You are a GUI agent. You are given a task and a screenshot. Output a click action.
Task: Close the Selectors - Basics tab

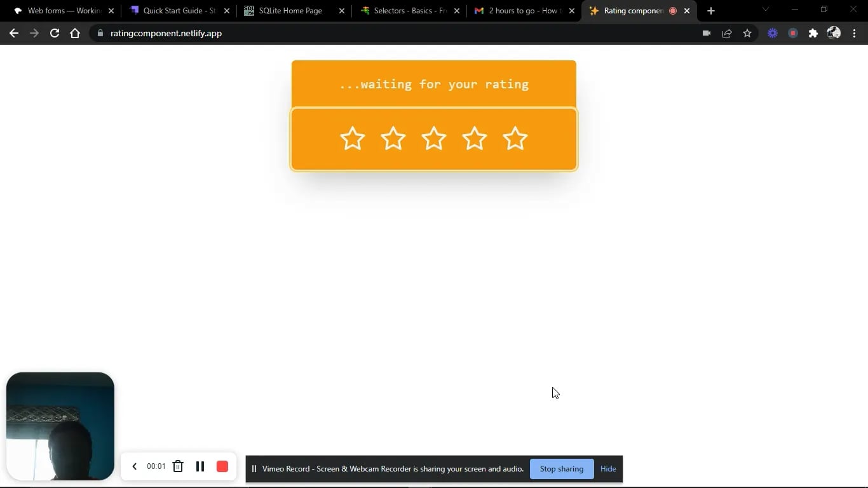pos(457,11)
